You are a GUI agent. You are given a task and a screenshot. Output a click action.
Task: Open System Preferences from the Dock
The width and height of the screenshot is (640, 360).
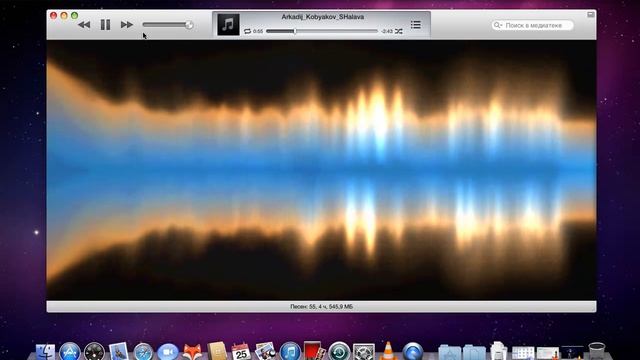tap(364, 352)
